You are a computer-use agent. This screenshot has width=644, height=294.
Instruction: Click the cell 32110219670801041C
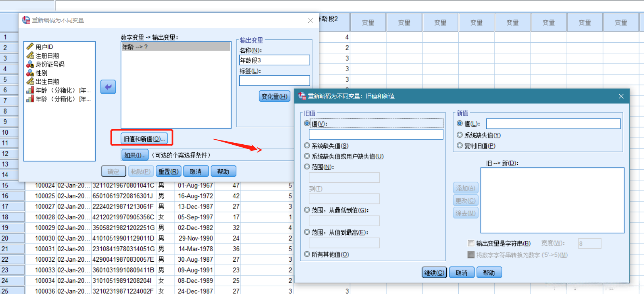click(123, 185)
